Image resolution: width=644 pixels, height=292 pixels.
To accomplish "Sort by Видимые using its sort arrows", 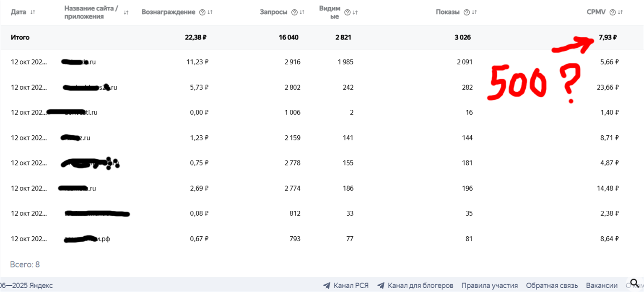I will tap(355, 12).
